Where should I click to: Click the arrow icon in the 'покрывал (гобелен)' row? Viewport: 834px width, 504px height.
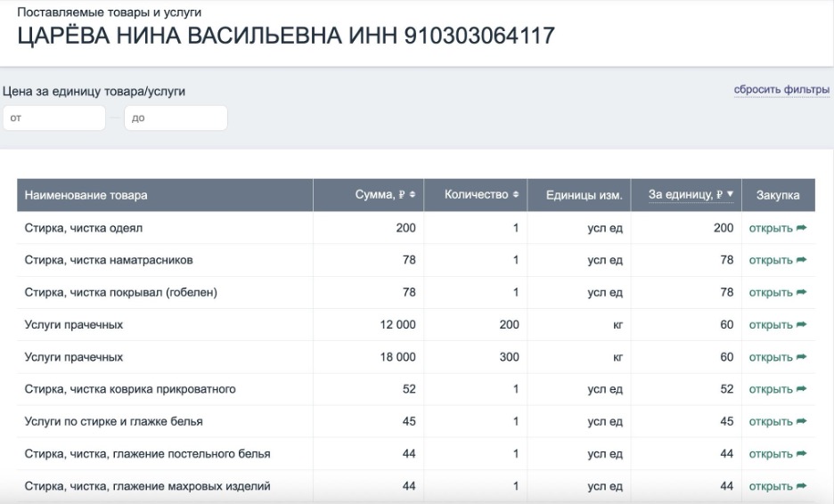click(x=801, y=293)
